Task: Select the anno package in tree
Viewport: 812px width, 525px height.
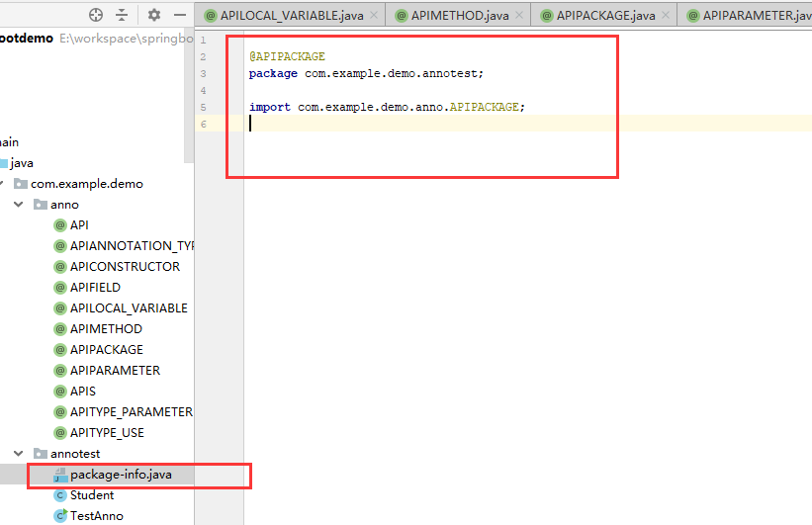Action: 64,205
